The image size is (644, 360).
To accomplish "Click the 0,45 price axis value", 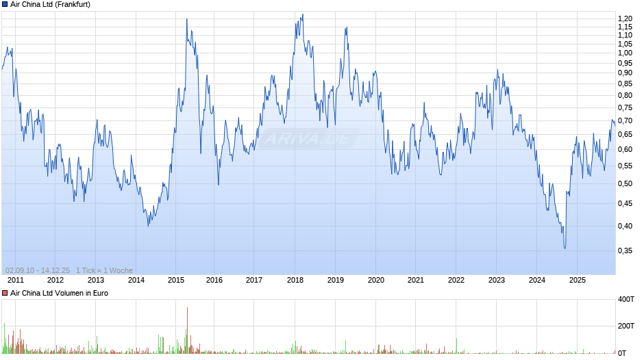I will coord(625,203).
